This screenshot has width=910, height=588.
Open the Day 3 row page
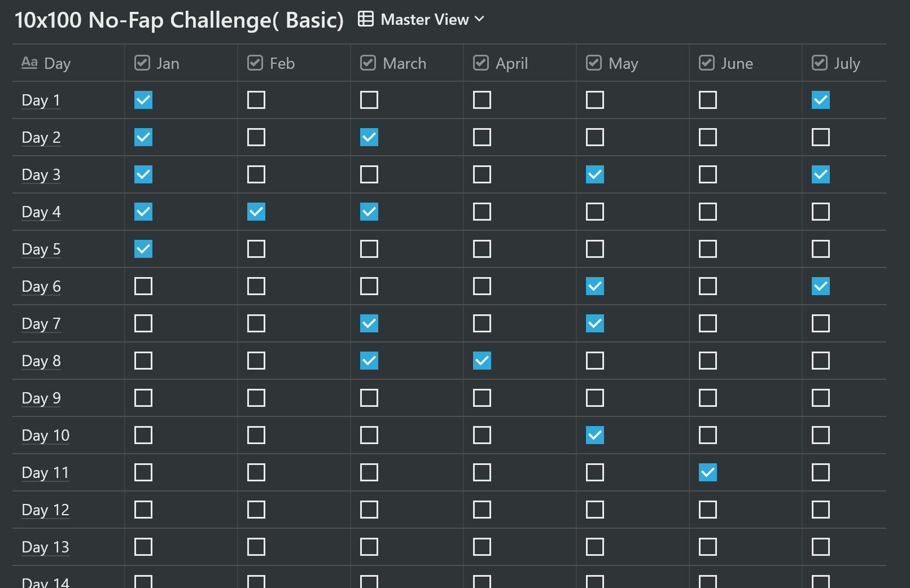click(x=41, y=175)
